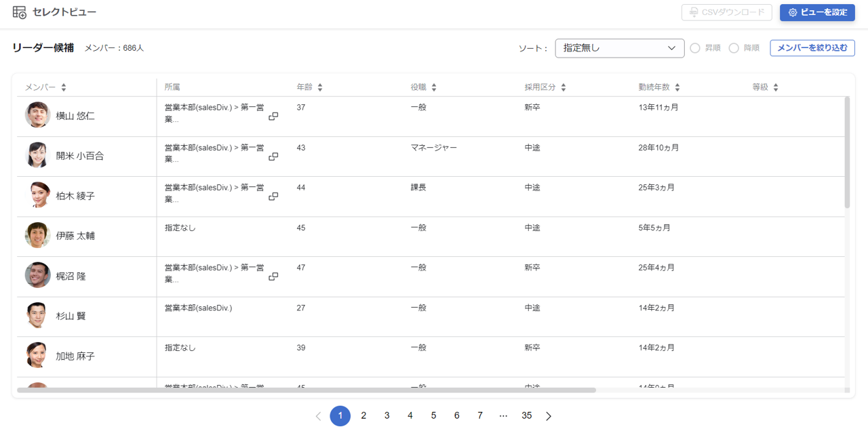Select the 降順 radio button
Viewport: 868px width, 431px height.
734,48
